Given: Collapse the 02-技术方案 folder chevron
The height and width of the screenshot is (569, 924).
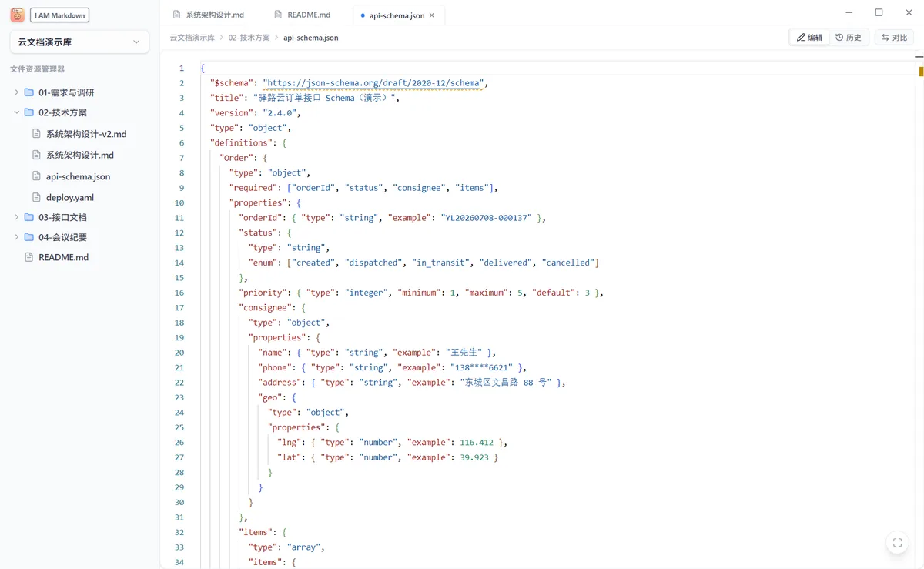Looking at the screenshot, I should (x=17, y=112).
